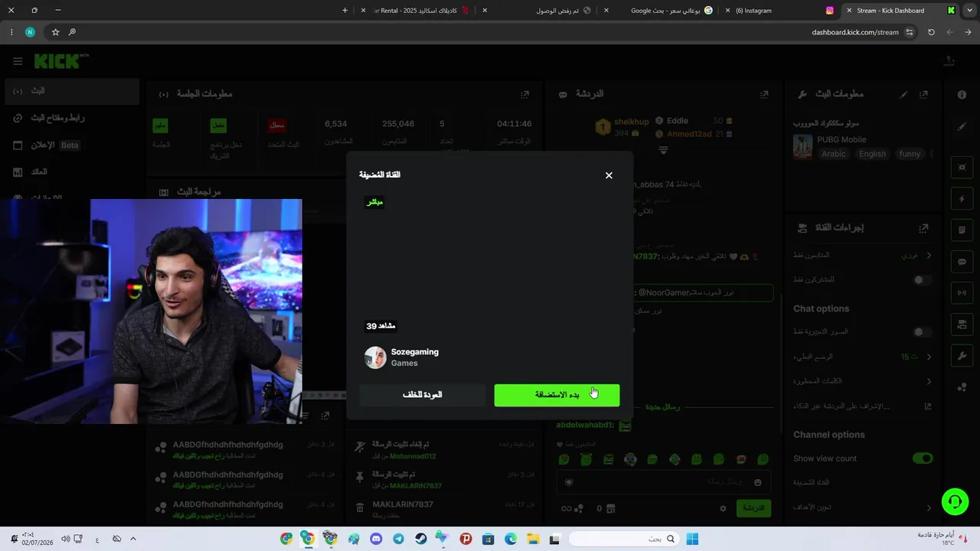Viewport: 980px width, 551px height.
Task: Click the pencil icon in right rail
Action: (962, 126)
